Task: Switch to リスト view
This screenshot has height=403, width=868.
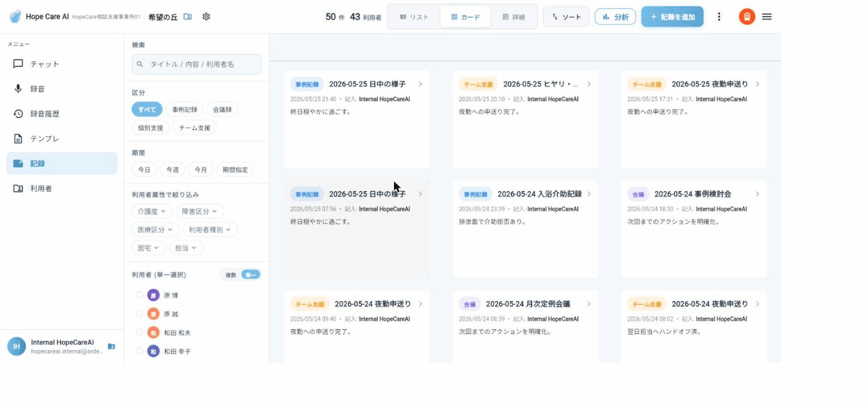Action: (x=414, y=17)
